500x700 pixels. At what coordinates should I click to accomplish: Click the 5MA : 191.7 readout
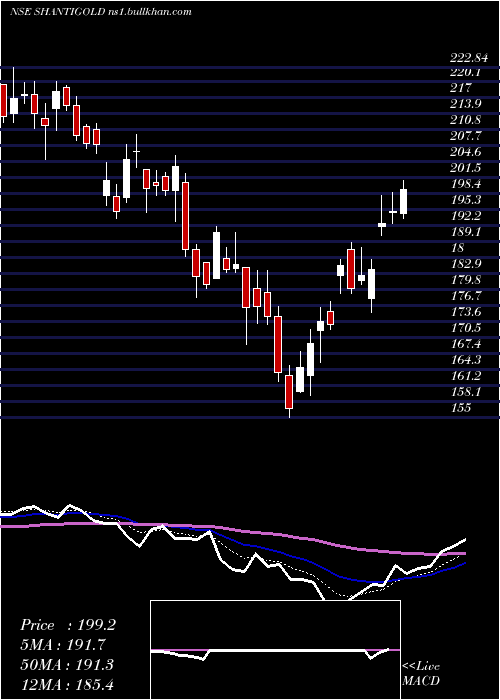coord(63,645)
